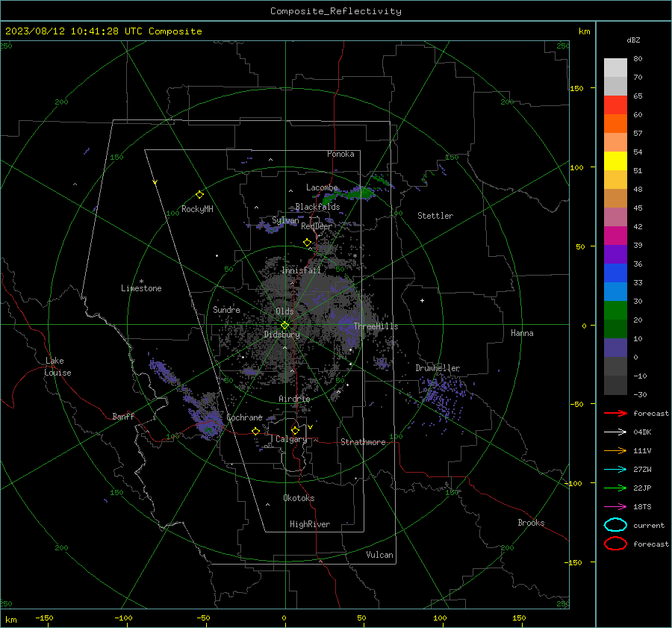The image size is (672, 628).
Task: Click the Banff label
Action: (x=123, y=416)
